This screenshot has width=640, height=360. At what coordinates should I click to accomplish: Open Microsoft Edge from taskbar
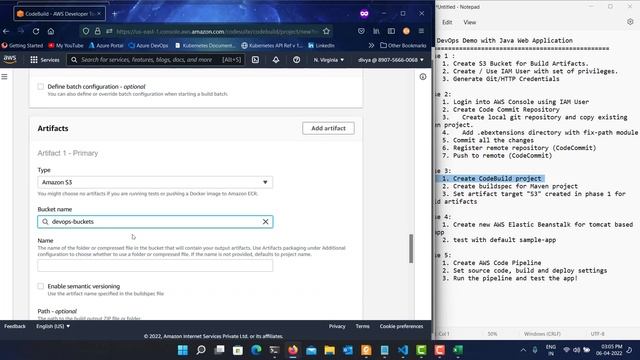pyautogui.click(x=256, y=350)
